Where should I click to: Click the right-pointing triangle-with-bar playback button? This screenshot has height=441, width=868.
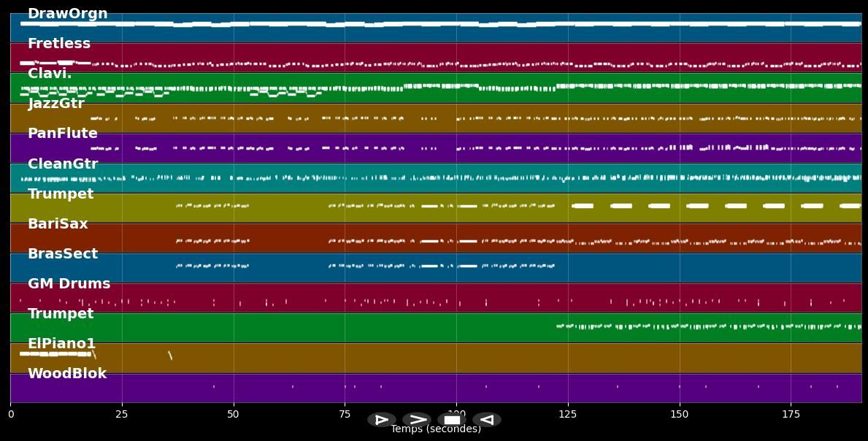pyautogui.click(x=381, y=420)
